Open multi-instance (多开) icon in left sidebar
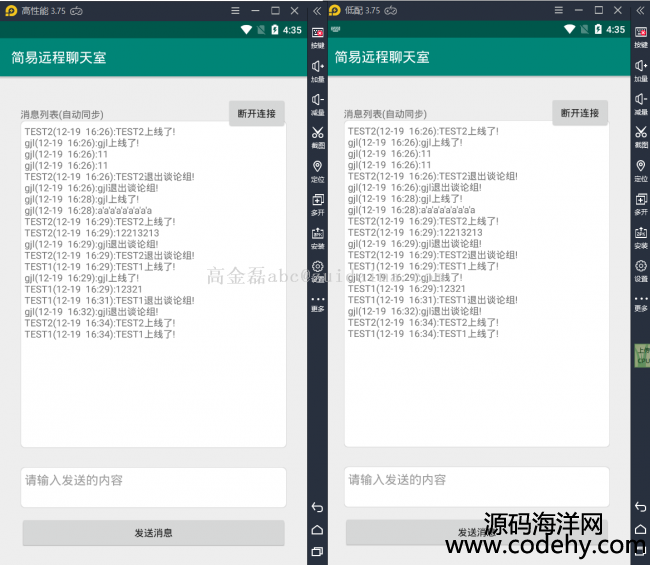The image size is (650, 565). 317,201
